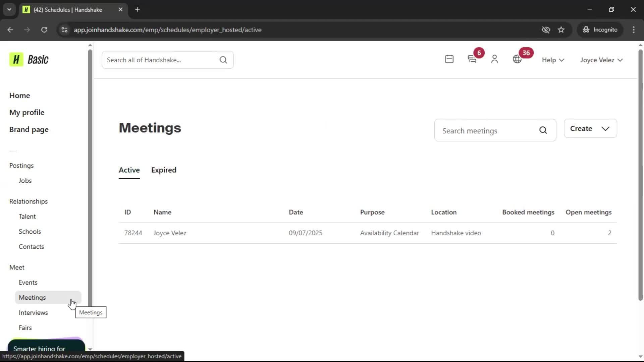
Task: Open messages icon with 6 badge
Action: [x=472, y=59]
